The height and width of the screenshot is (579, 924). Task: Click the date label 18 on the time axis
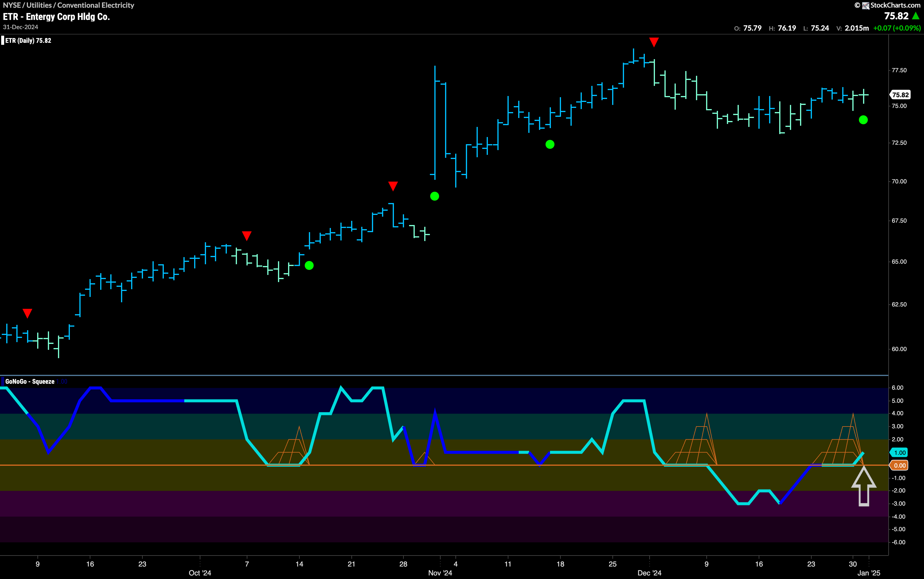[x=560, y=564]
